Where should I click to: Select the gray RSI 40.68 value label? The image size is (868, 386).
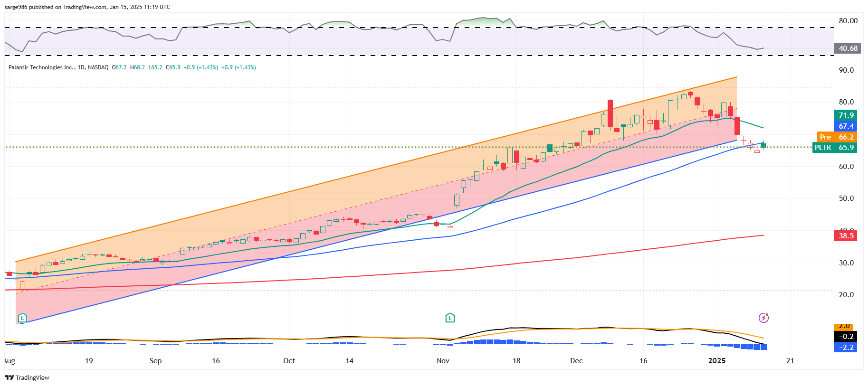coord(848,48)
